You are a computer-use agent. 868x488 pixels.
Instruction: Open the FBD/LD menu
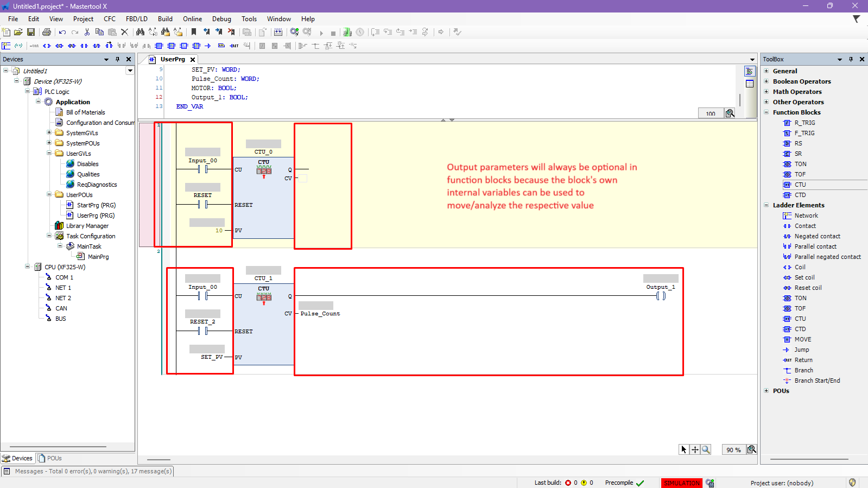point(136,19)
